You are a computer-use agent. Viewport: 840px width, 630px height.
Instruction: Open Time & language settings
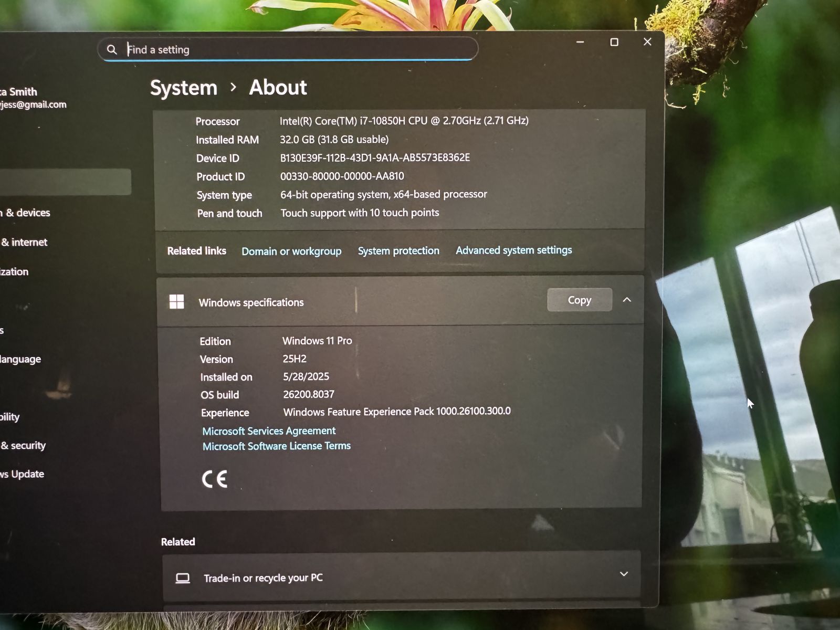(21, 359)
